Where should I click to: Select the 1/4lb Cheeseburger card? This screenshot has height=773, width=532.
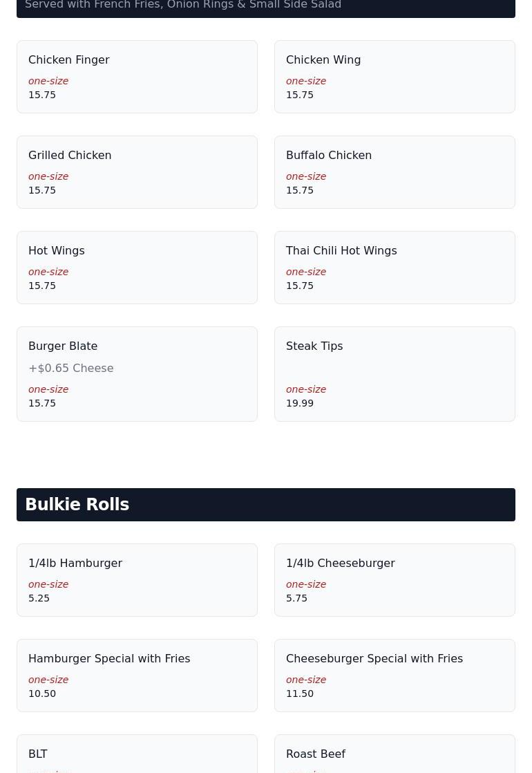395,580
